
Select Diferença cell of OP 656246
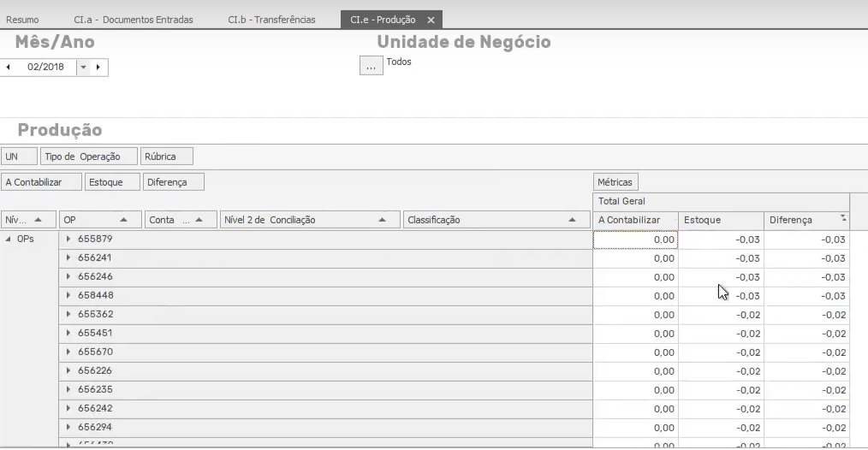pos(807,277)
